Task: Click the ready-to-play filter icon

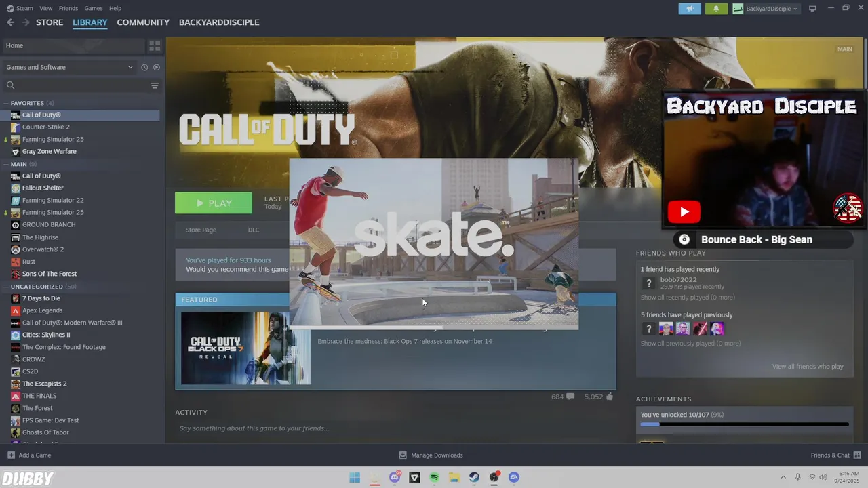Action: click(x=157, y=67)
